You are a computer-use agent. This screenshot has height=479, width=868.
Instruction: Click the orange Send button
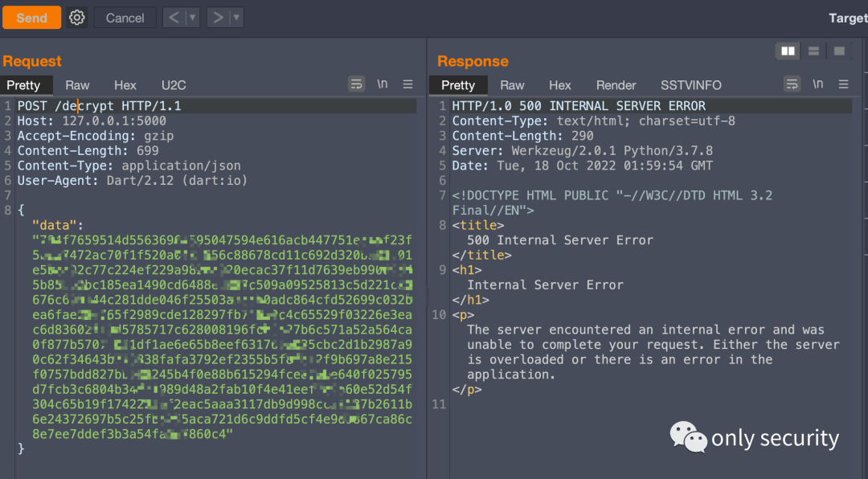pos(31,18)
